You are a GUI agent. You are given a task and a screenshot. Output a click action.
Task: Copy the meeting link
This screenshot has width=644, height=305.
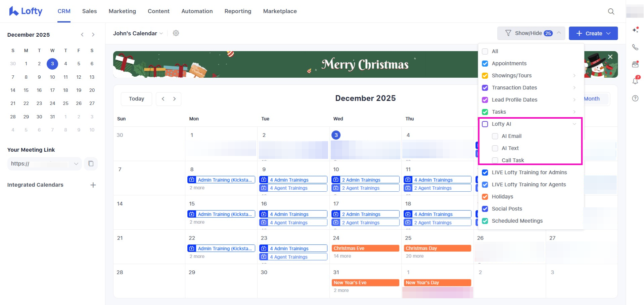(x=91, y=163)
